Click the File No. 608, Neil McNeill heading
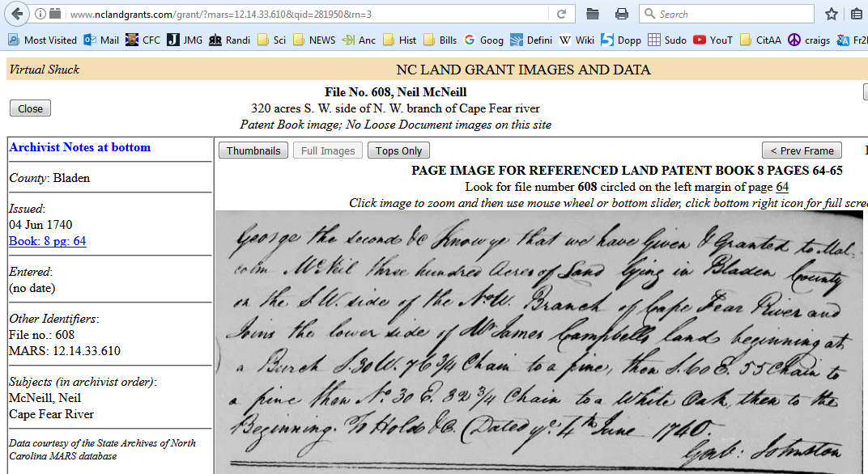This screenshot has height=474, width=868. (x=395, y=92)
